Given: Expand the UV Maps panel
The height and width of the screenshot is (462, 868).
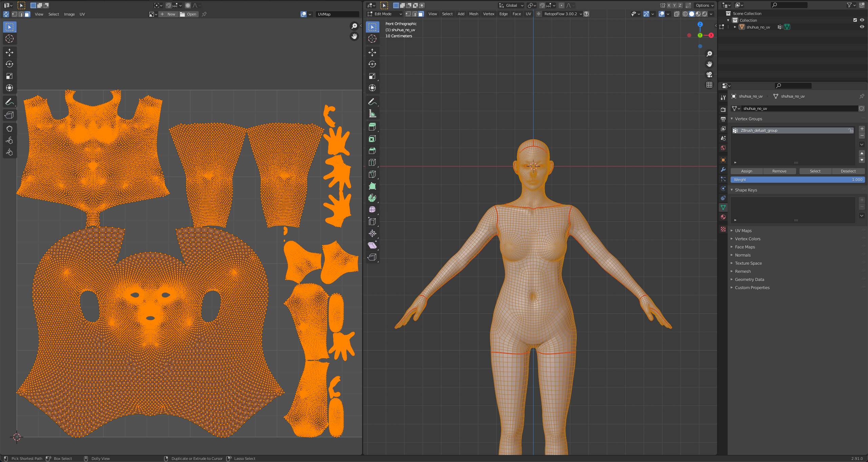Looking at the screenshot, I should [x=743, y=230].
